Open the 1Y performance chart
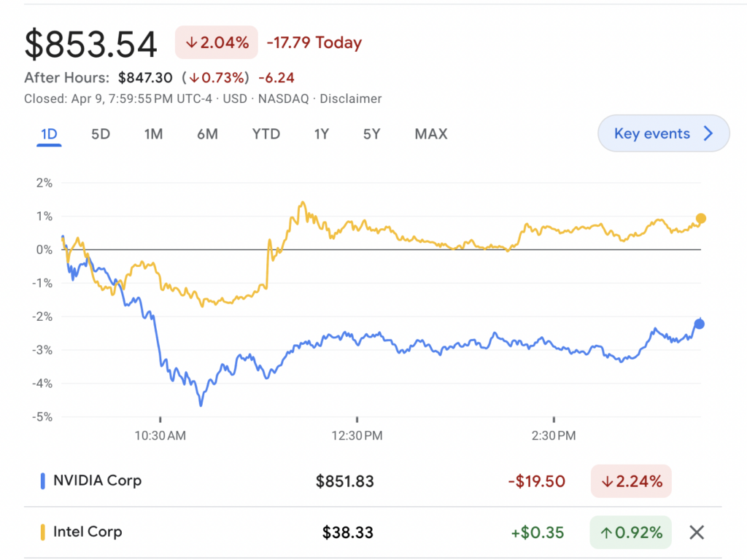This screenshot has width=747, height=560. point(321,134)
